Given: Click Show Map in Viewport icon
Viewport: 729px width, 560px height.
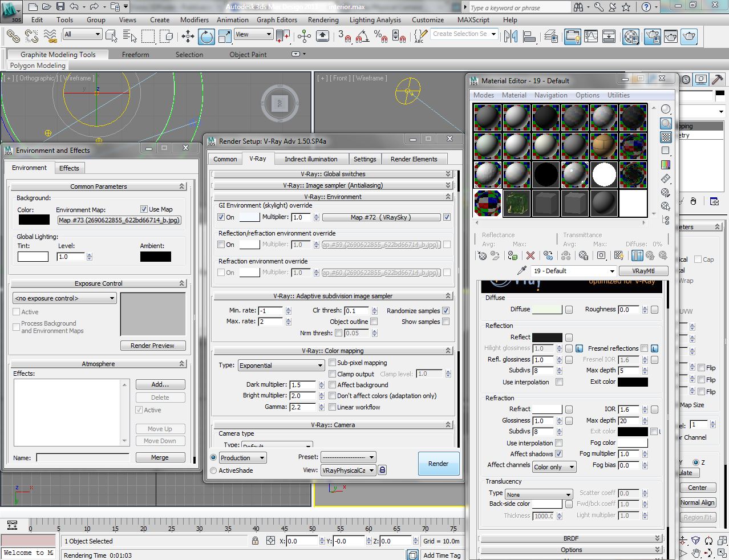Looking at the screenshot, I should click(x=619, y=255).
